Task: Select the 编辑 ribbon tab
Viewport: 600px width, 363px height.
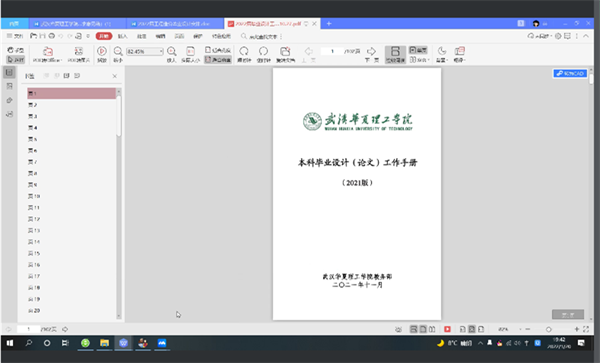Action: 160,36
